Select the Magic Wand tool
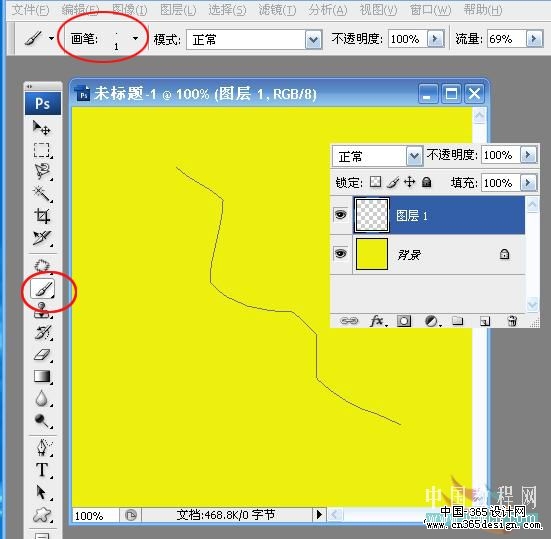This screenshot has height=539, width=551. [x=42, y=194]
